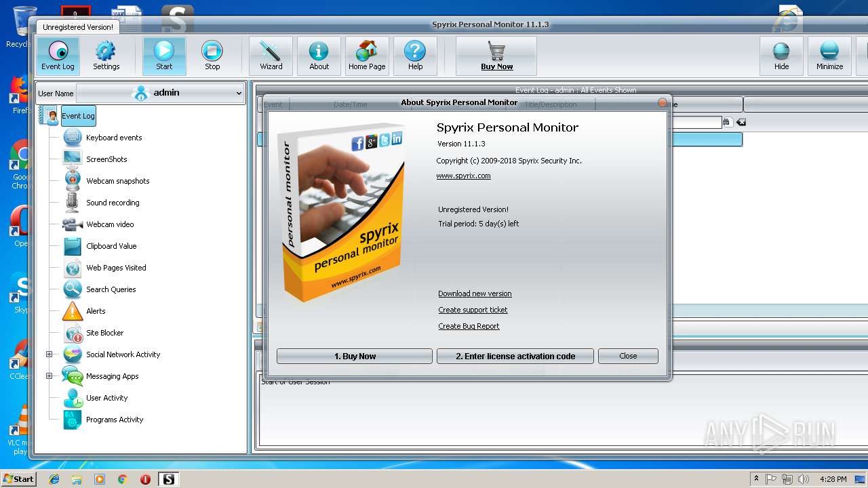Open the User Name dropdown showing admin
This screenshot has width=868, height=488.
pos(160,93)
